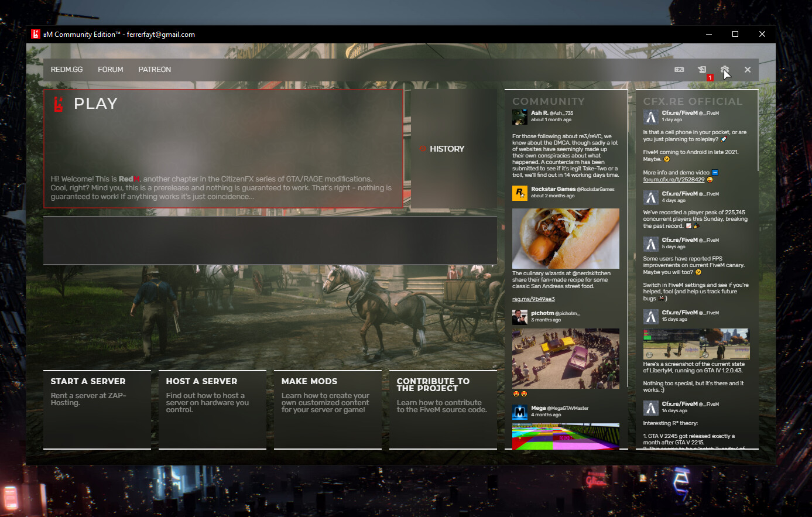
Task: Open Mega's rainbow track image
Action: click(566, 436)
